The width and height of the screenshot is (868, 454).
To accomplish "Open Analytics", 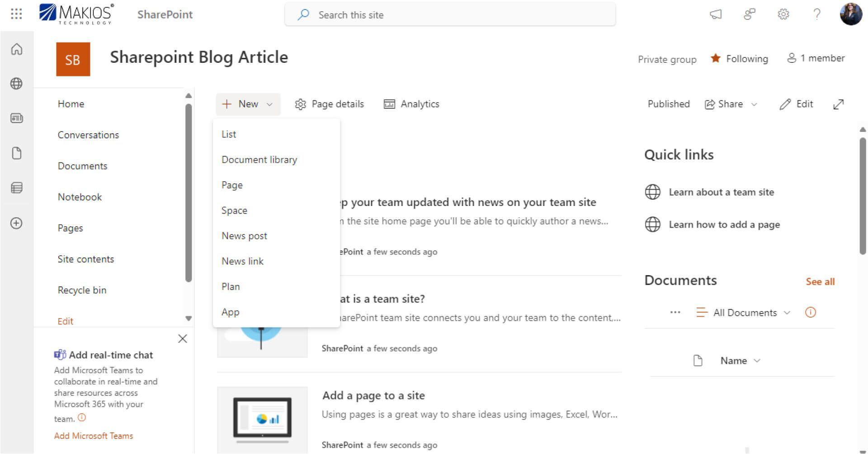I will (411, 104).
